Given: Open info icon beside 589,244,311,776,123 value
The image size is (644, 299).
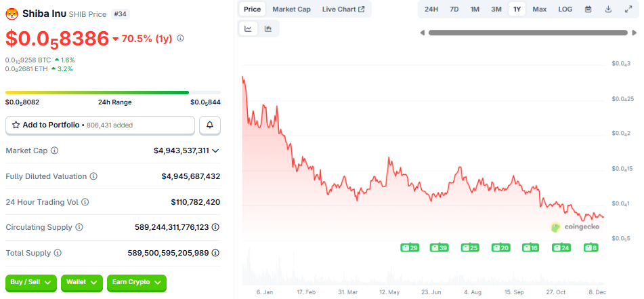Looking at the screenshot, I should pyautogui.click(x=215, y=227).
